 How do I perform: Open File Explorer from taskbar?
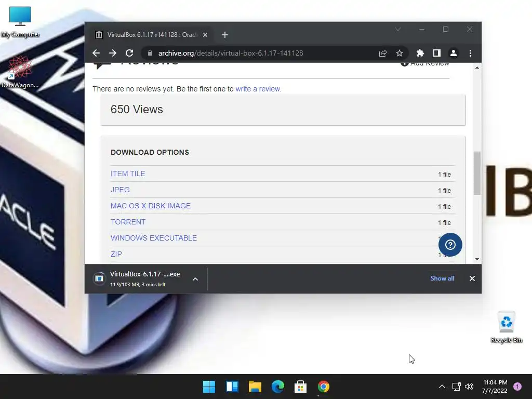tap(255, 387)
